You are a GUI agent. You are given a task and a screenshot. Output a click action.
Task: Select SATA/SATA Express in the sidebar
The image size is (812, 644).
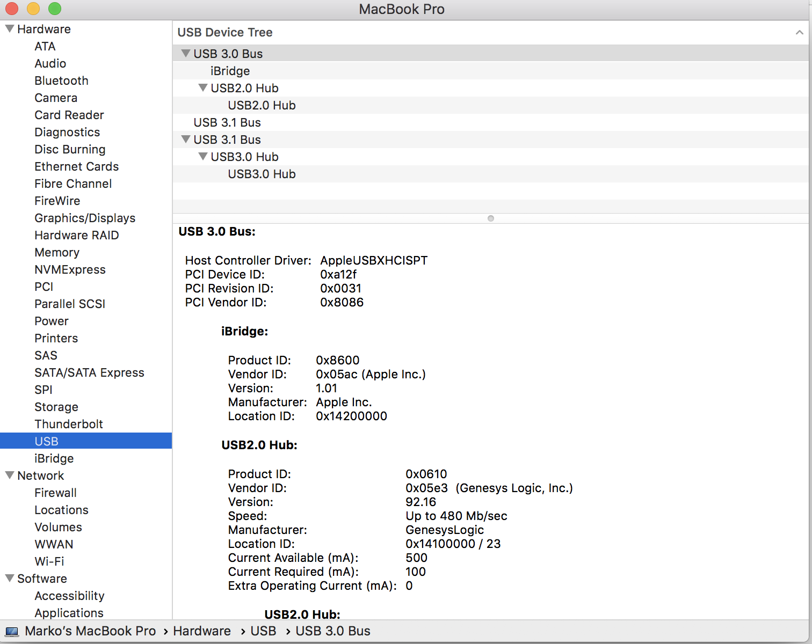[90, 372]
